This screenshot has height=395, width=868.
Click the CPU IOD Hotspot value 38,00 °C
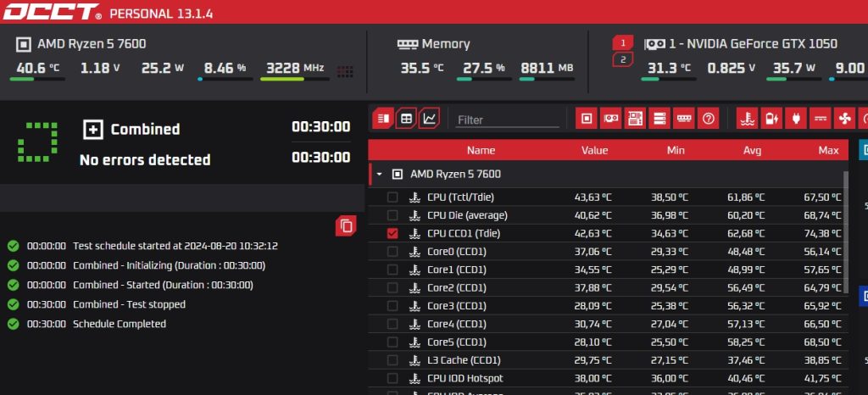point(593,378)
